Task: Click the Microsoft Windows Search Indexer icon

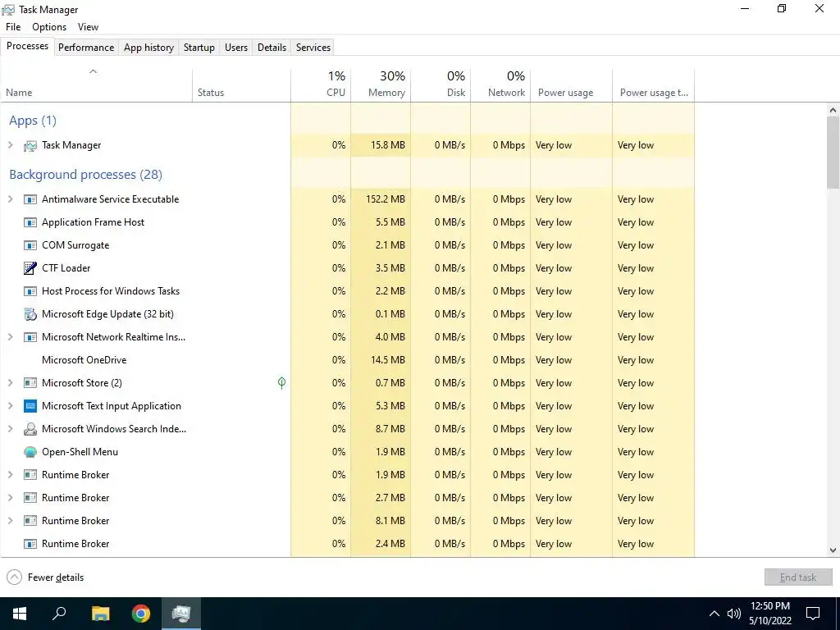Action: 30,429
